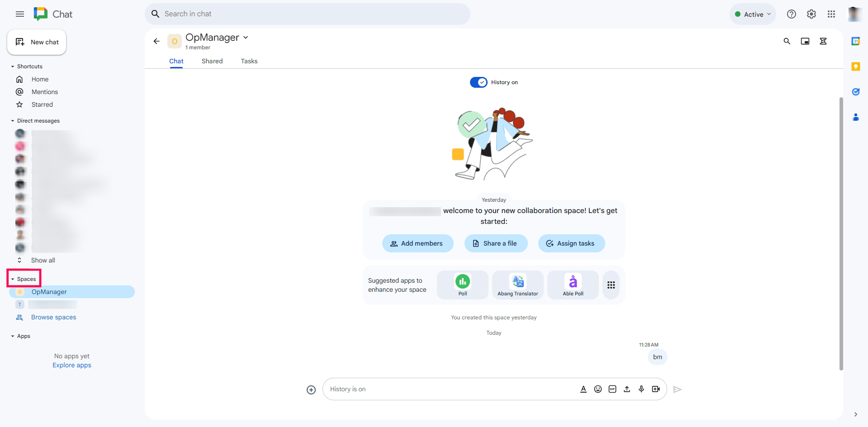Click Assign tasks button
Viewport: 868px width, 427px height.
tap(571, 243)
